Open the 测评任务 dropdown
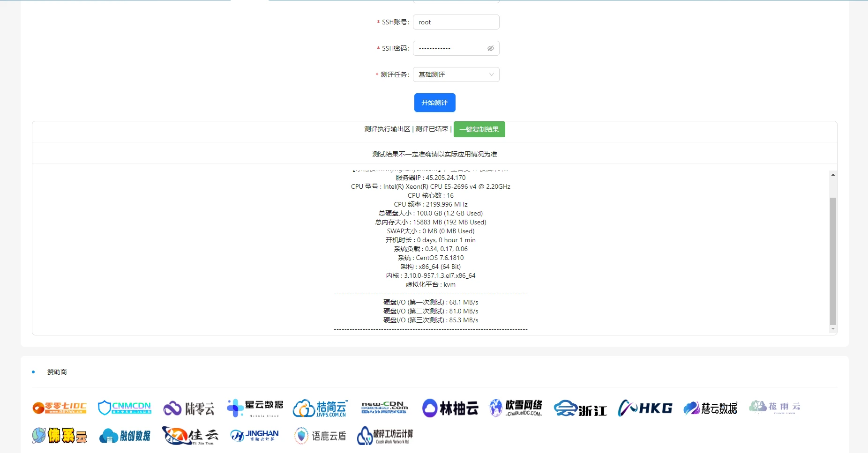Image resolution: width=868 pixels, height=453 pixels. pos(456,74)
